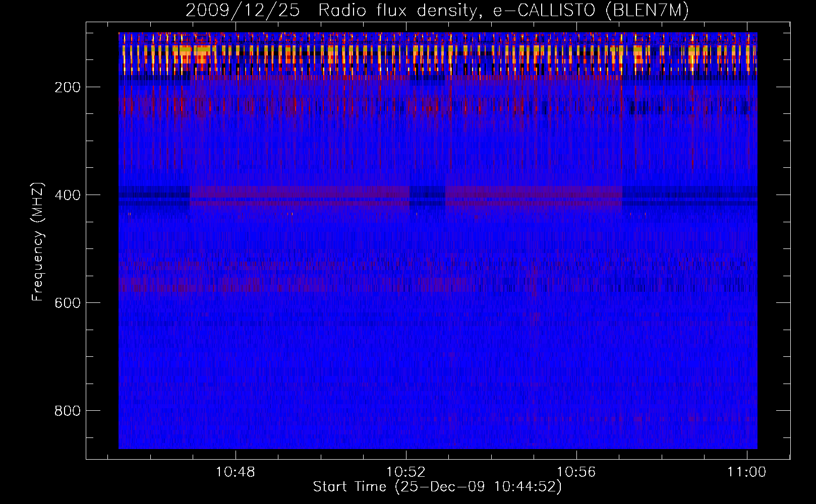
Task: Click the 600 frequency tick label
Action: pyautogui.click(x=68, y=303)
